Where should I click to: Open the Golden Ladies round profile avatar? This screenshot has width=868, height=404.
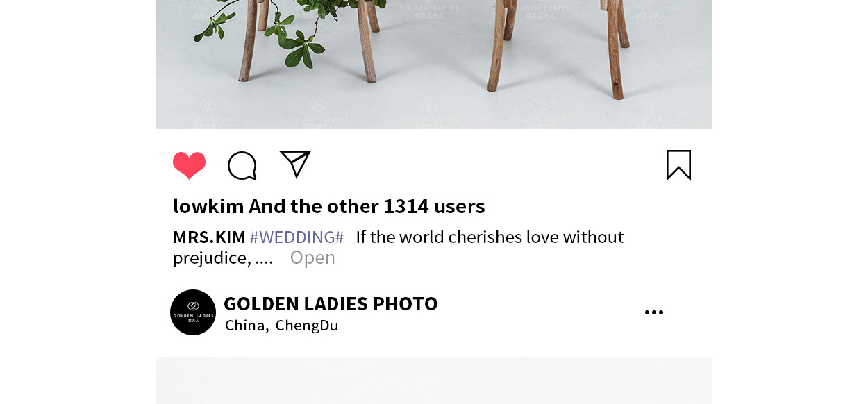pos(193,312)
